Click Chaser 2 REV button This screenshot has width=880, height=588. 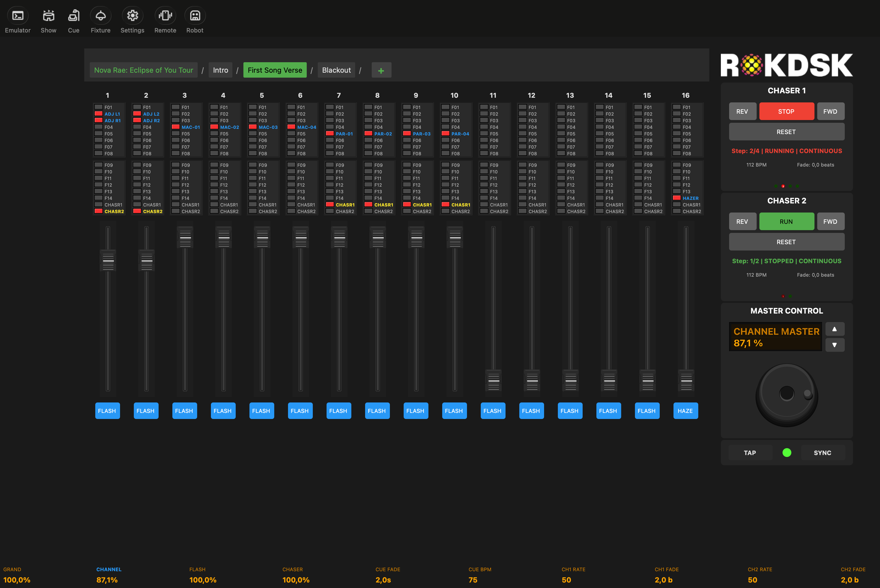(742, 221)
